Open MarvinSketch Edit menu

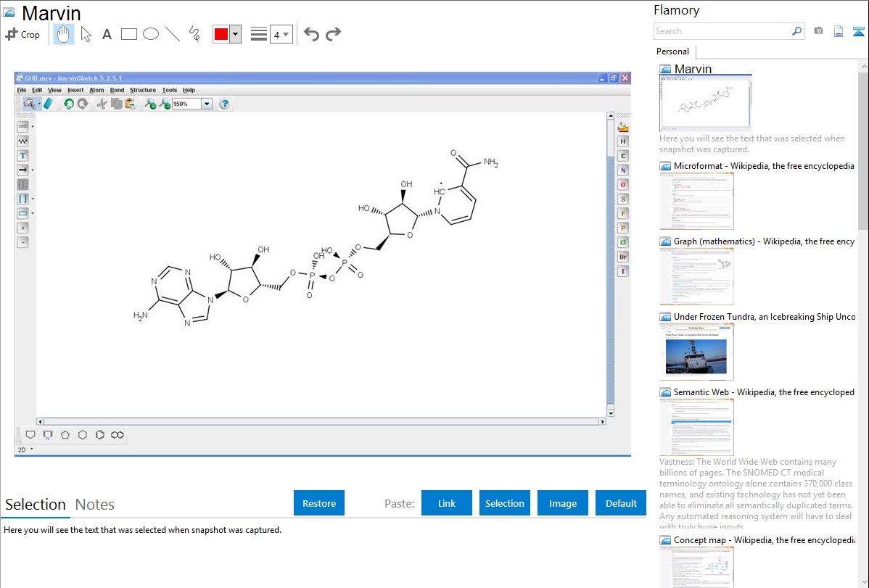[x=36, y=90]
